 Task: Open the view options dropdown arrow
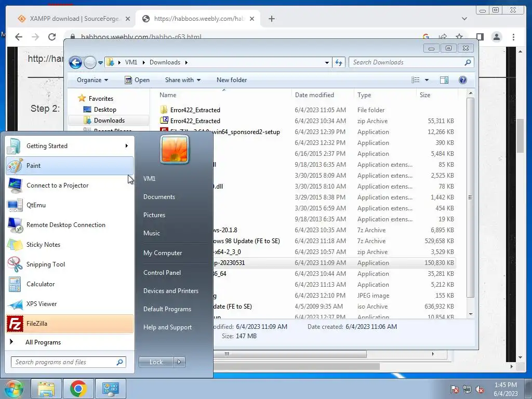click(427, 80)
